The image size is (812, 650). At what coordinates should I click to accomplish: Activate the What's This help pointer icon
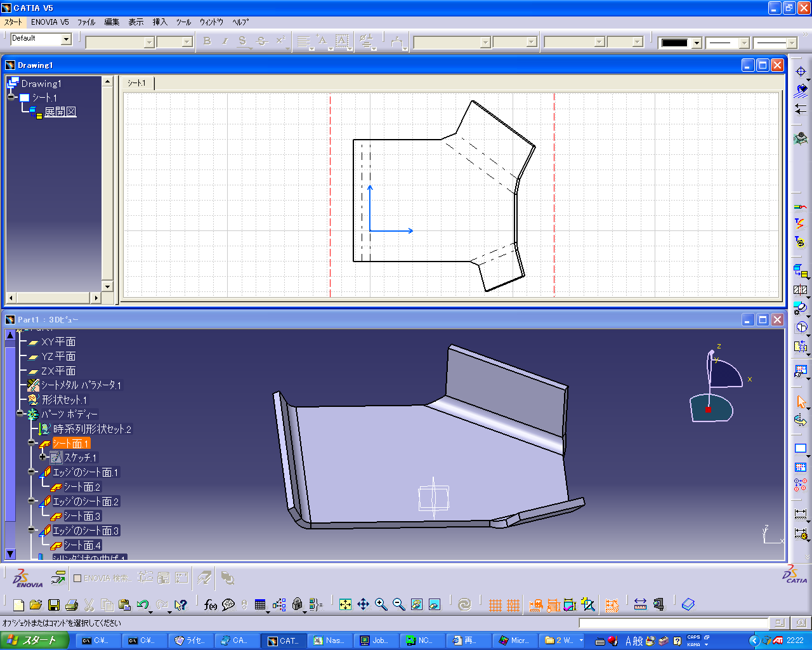tap(181, 605)
